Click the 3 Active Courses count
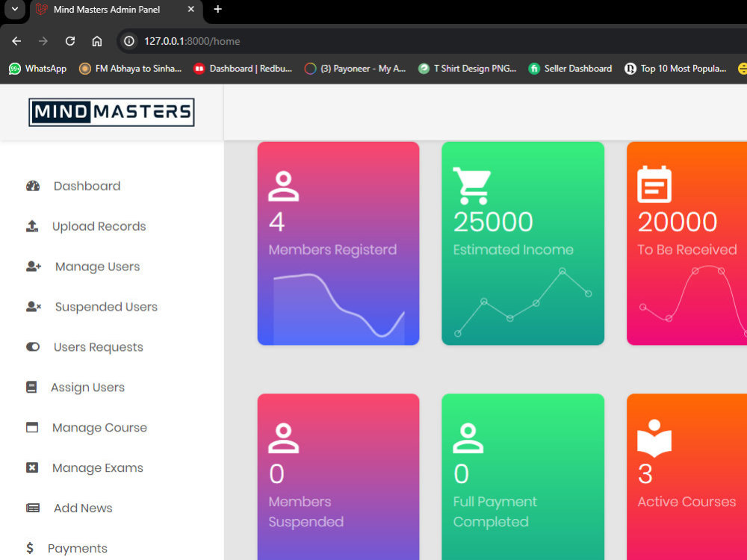 645,474
